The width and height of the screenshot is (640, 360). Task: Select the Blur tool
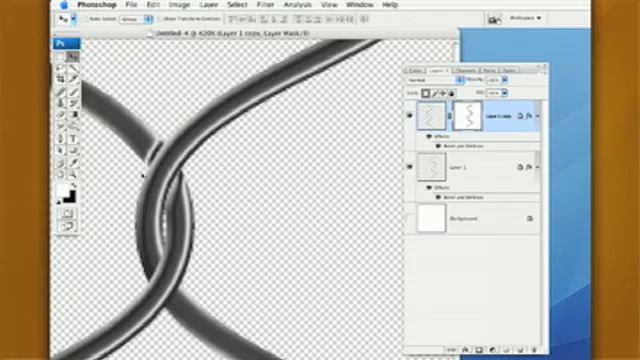point(61,127)
